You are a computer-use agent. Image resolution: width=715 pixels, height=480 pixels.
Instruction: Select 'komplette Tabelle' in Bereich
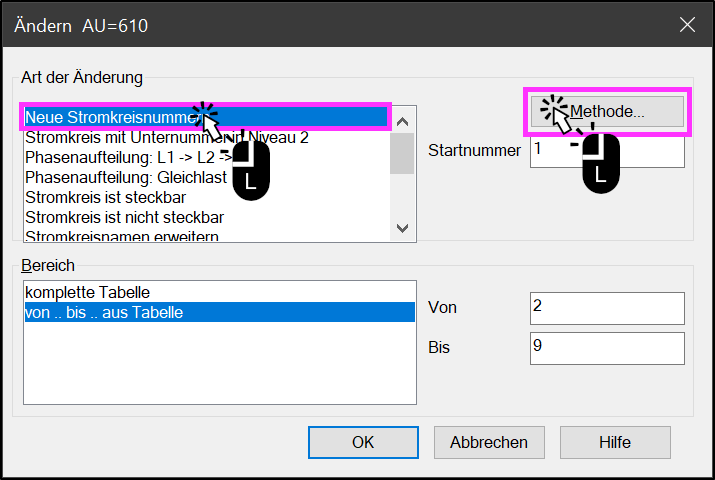(88, 292)
